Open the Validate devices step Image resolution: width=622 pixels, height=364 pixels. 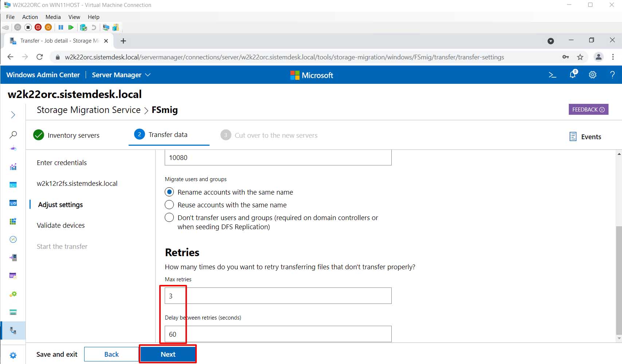60,225
